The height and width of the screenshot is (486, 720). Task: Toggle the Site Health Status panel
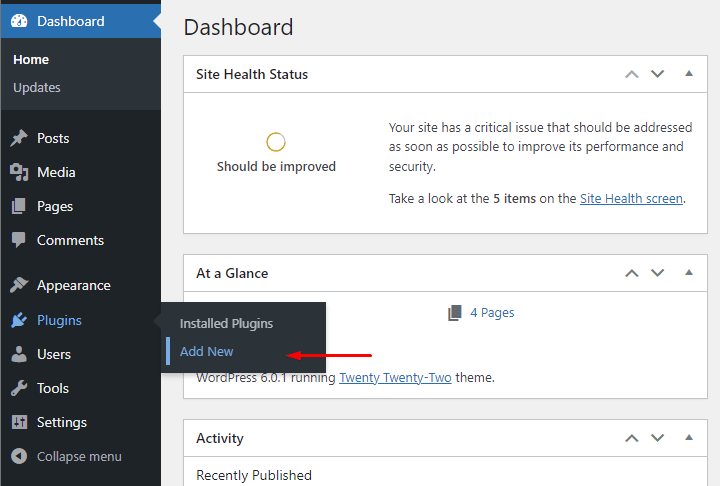click(x=689, y=73)
